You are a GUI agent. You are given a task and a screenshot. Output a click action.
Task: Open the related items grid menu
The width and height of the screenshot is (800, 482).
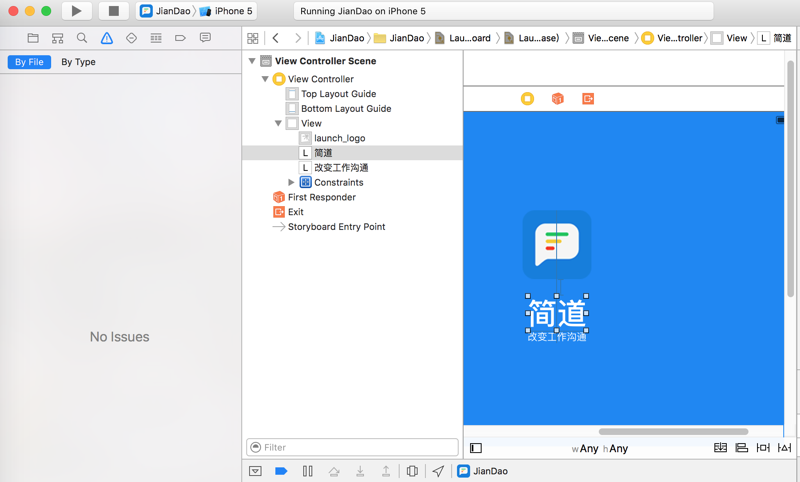point(253,38)
